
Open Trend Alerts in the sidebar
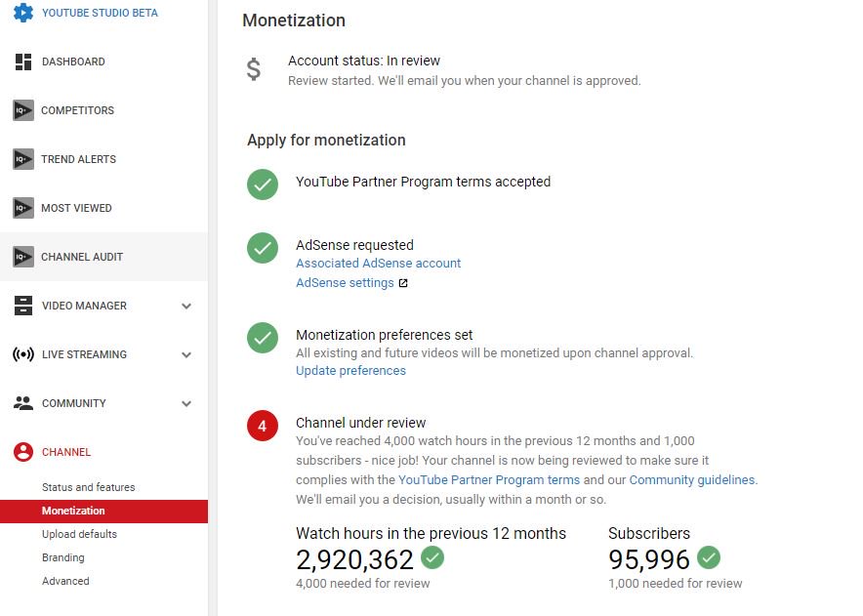(x=78, y=159)
